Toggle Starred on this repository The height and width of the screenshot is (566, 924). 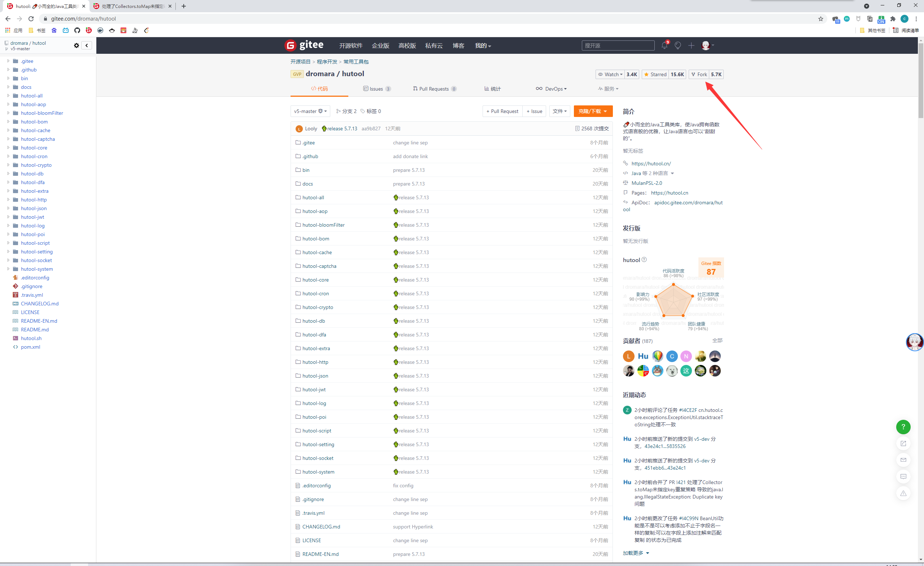(655, 74)
